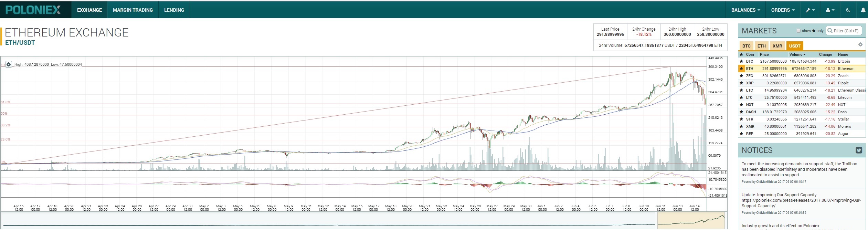This screenshot has height=230, width=868.
Task: Enable the 'show star only' checkbox
Action: pyautogui.click(x=798, y=31)
